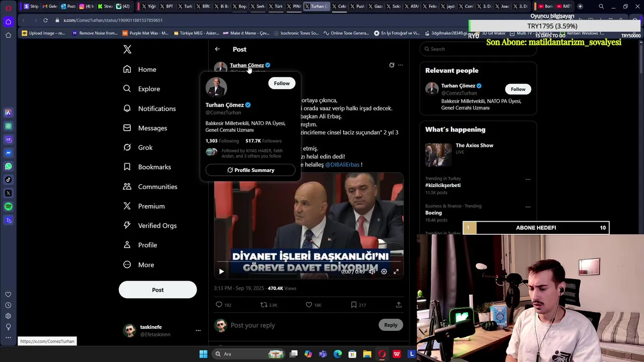
Task: Click the taskbar Ara search box
Action: point(248,354)
